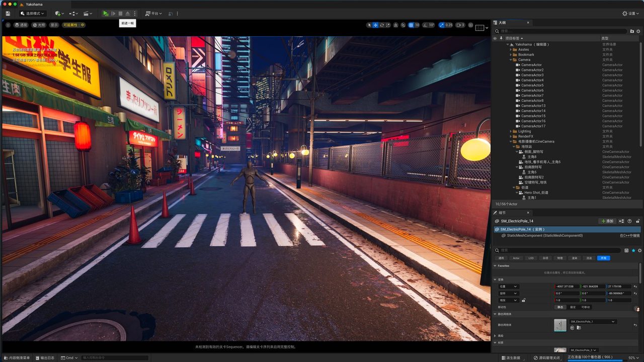Viewport: 644px width, 362px height.
Task: Open the SM_ElectricPole_1 static mesh dropdown
Action: pyautogui.click(x=593, y=321)
